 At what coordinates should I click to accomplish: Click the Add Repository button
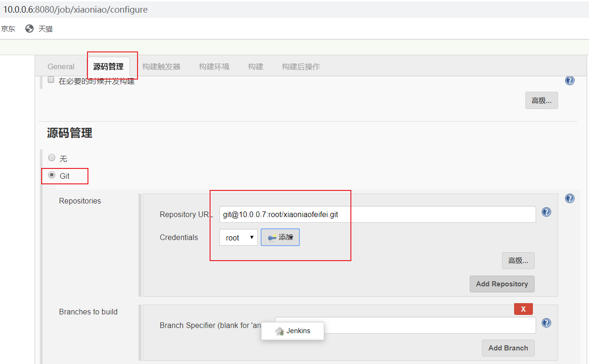point(502,284)
